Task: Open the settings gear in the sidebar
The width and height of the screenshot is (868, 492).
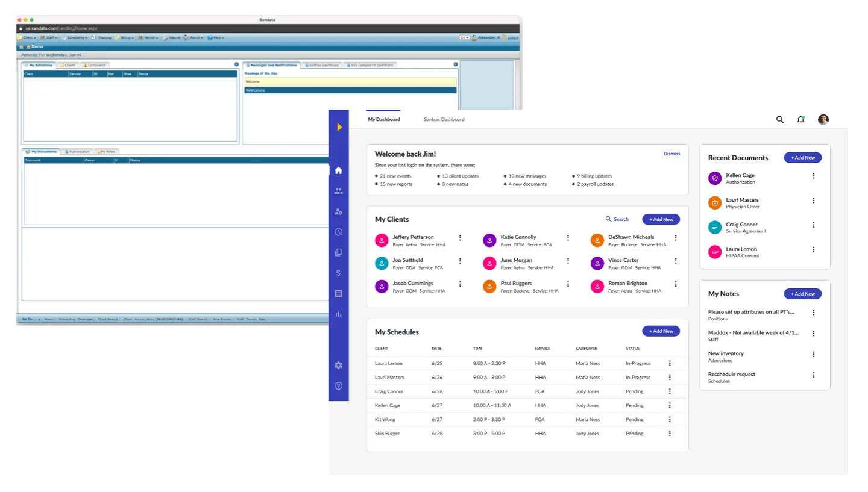Action: click(x=338, y=365)
